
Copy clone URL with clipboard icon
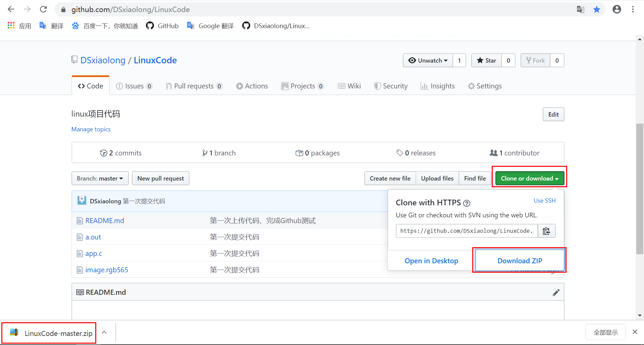[546, 231]
